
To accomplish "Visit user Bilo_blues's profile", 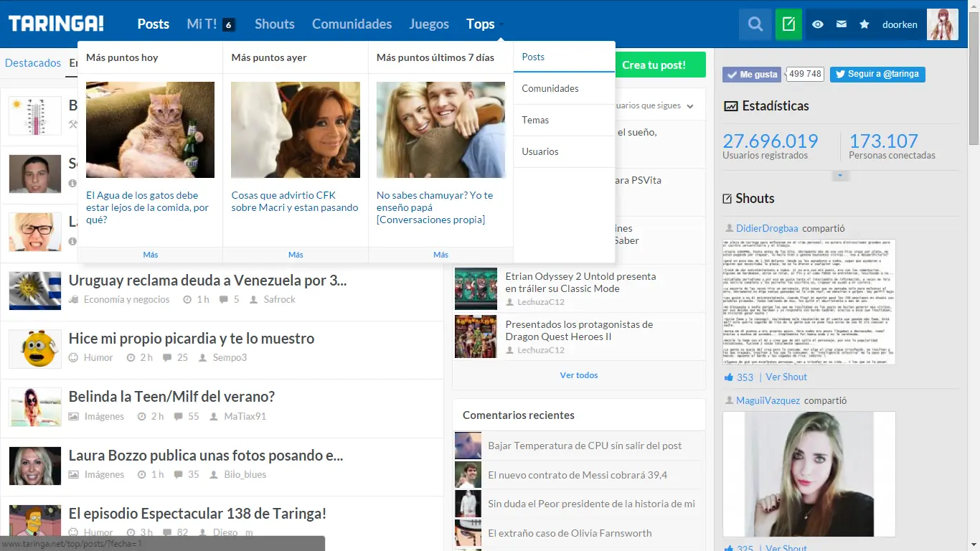I will click(x=245, y=474).
